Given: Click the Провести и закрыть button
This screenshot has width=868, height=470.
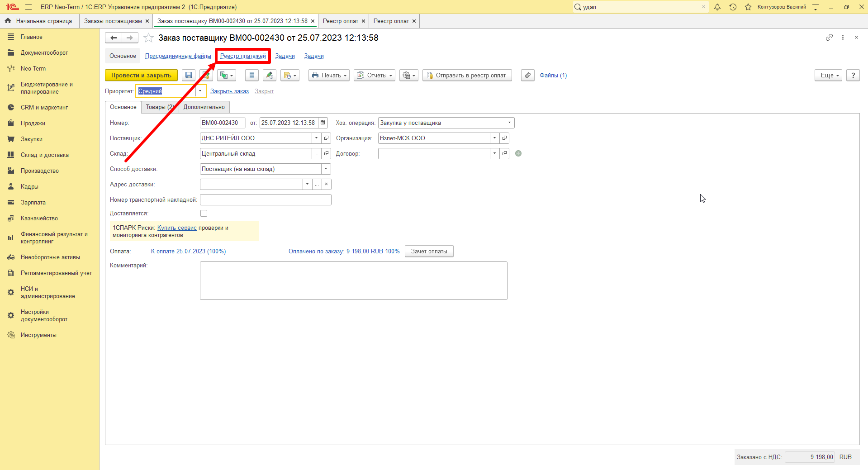Looking at the screenshot, I should (141, 76).
